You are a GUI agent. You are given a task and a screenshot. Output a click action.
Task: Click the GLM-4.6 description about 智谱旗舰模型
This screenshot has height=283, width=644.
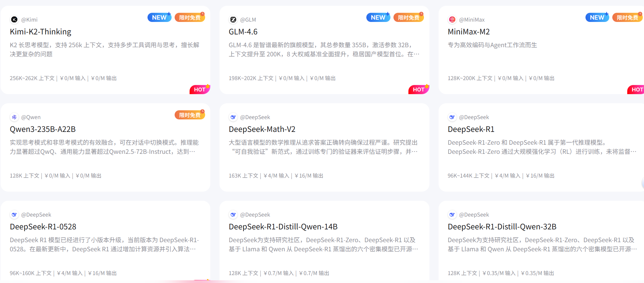pos(324,50)
